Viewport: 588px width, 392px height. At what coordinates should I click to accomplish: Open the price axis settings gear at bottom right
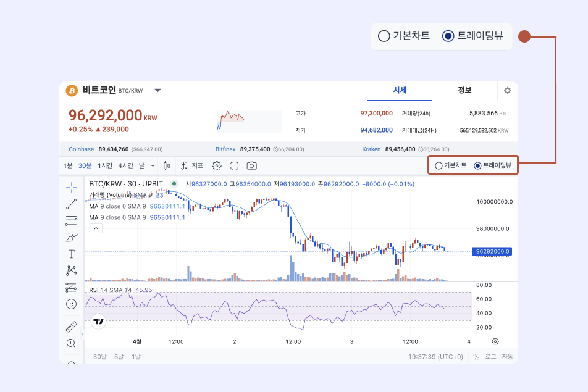[x=495, y=341]
